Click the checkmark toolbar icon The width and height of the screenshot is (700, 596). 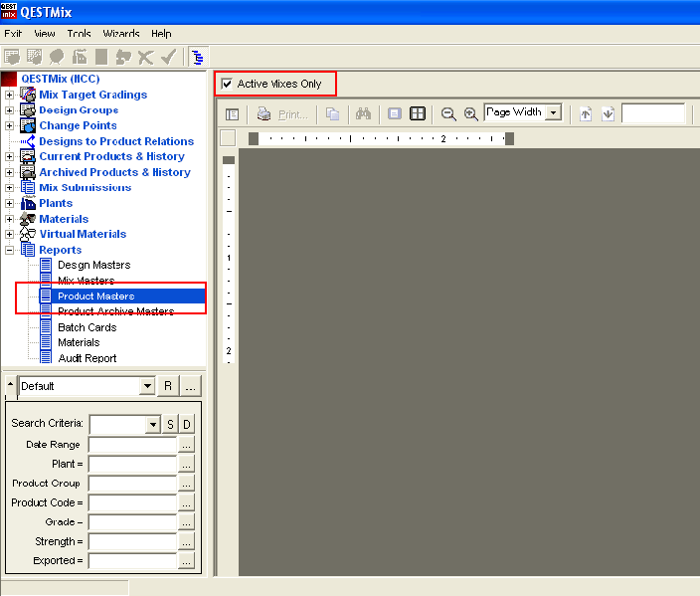169,57
